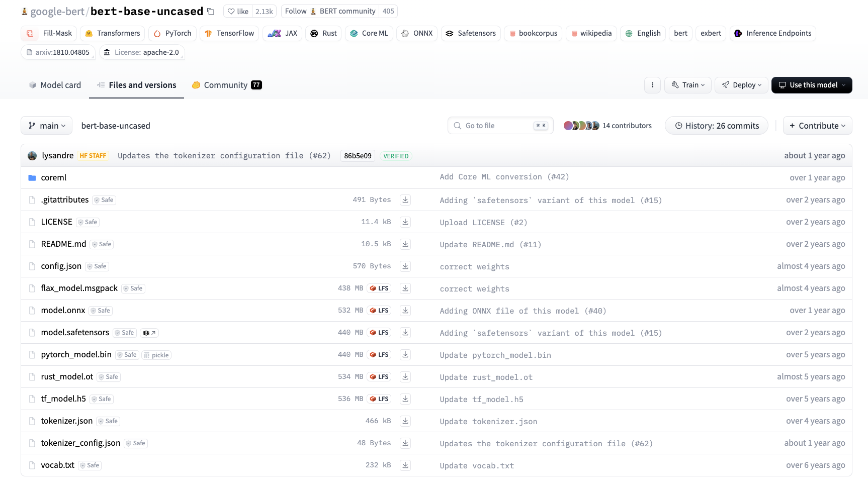Download tokenizer.json file
Screen dimensions: 868x494
(405, 421)
